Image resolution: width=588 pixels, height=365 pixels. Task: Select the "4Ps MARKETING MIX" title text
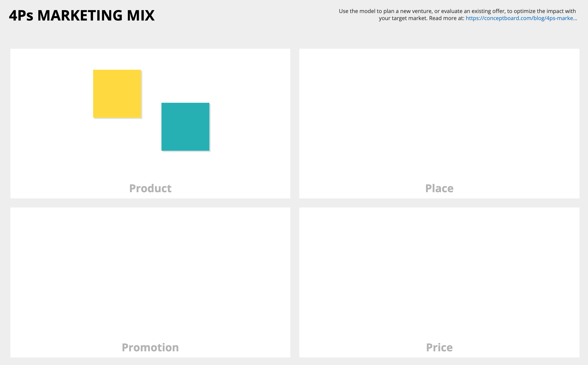click(x=82, y=15)
